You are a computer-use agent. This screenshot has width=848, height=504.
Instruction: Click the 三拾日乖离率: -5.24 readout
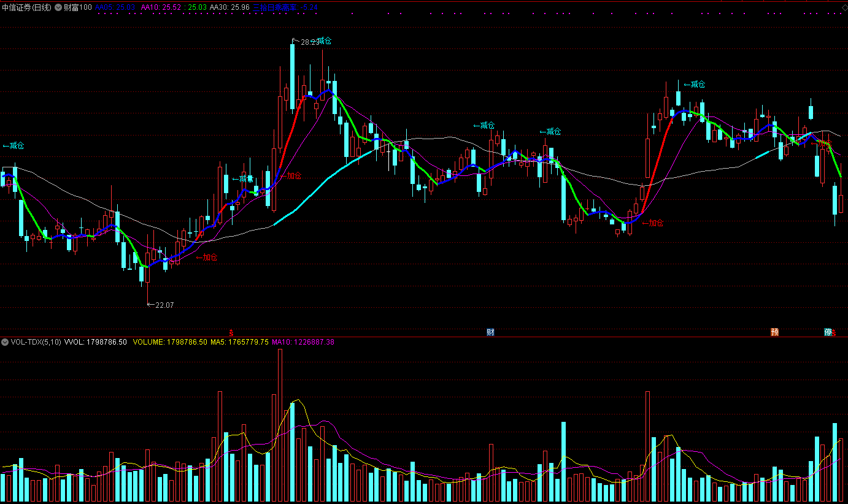[x=285, y=7]
